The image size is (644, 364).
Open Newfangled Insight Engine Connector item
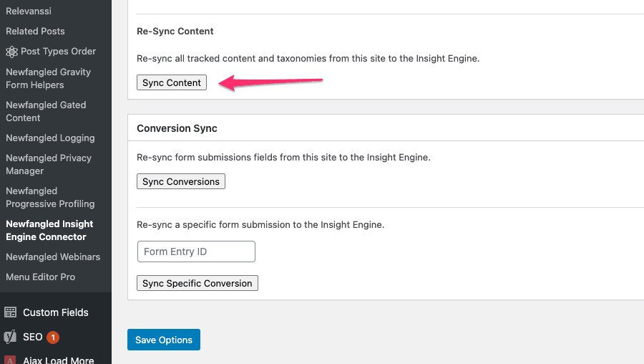49,230
